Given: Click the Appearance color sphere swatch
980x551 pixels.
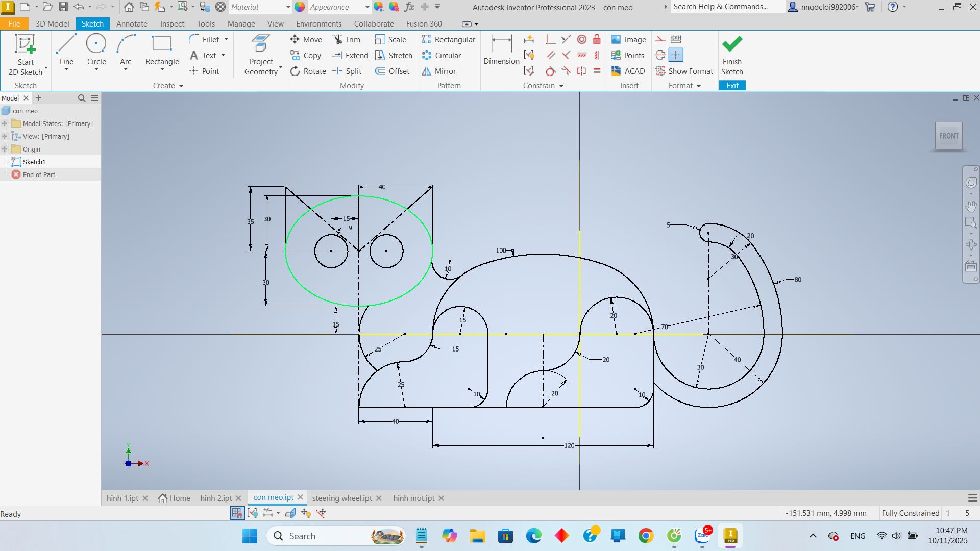Looking at the screenshot, I should click(x=300, y=7).
